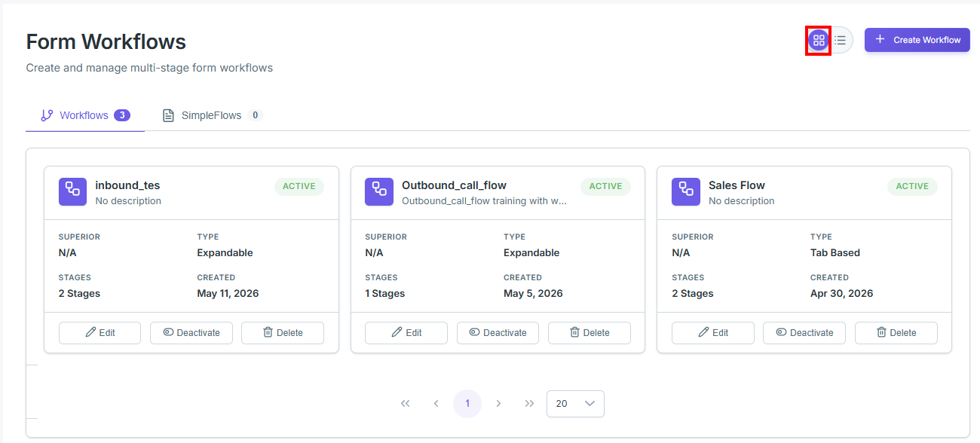Screen dimensions: 980x443
Task: Click the Form Workflows page heading
Action: click(106, 41)
